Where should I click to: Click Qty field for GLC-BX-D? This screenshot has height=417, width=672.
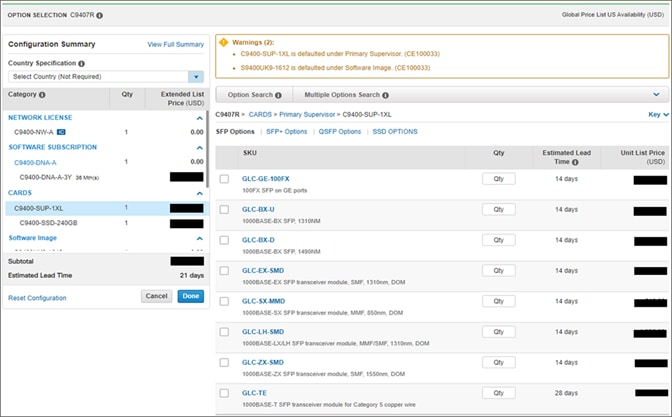pos(499,240)
